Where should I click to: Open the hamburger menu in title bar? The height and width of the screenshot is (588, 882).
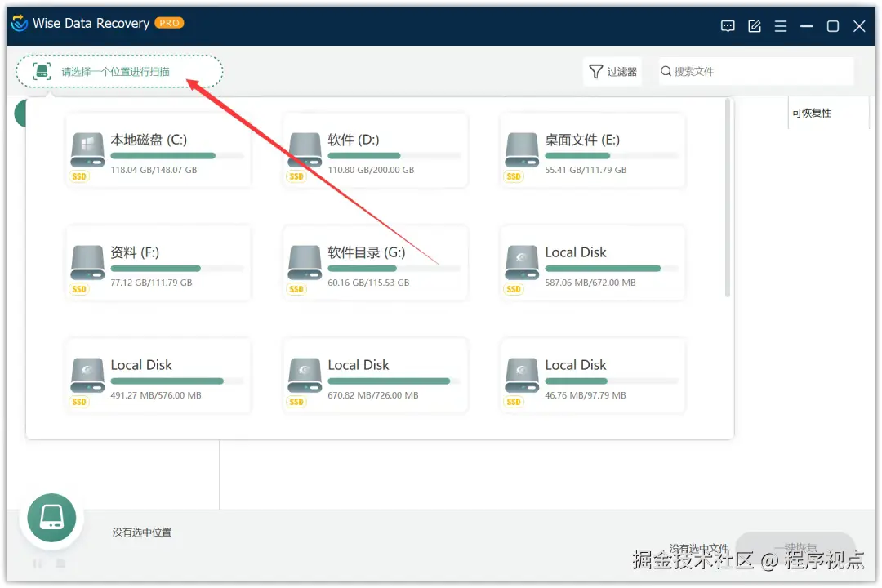780,26
